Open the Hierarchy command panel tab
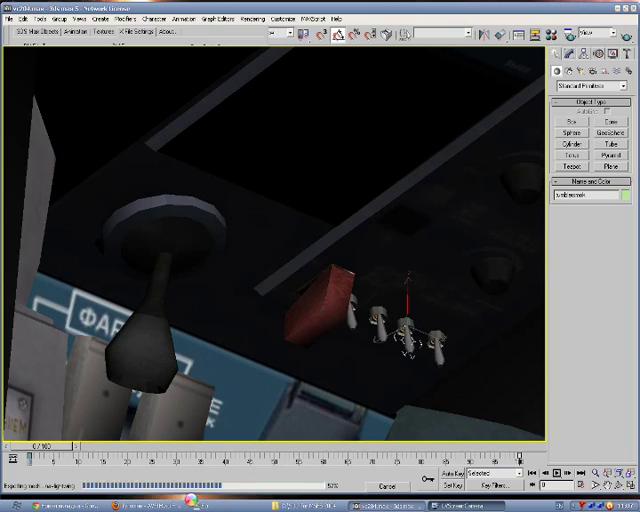The height and width of the screenshot is (512, 640). (584, 53)
